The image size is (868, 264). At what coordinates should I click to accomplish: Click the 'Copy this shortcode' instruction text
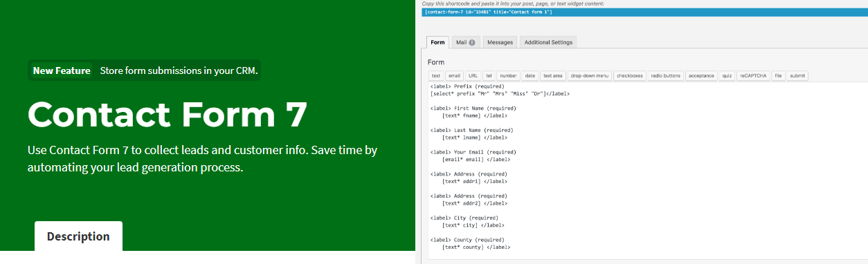point(514,3)
